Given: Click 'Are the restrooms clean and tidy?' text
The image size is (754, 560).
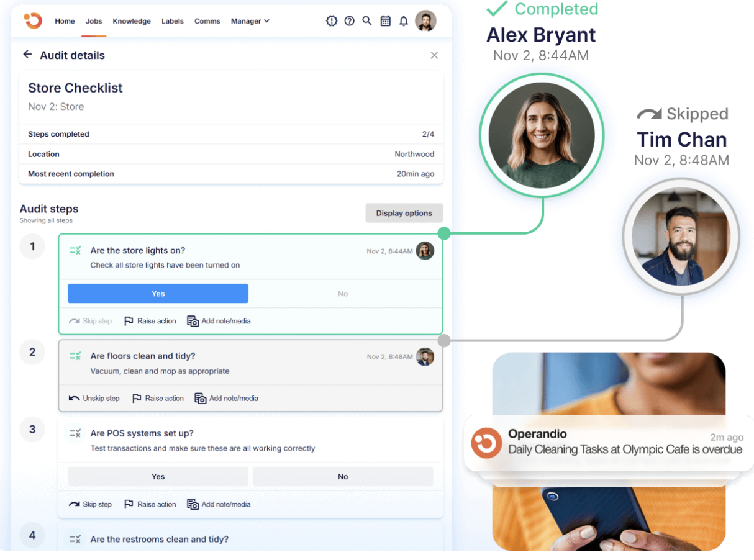Looking at the screenshot, I should (160, 540).
